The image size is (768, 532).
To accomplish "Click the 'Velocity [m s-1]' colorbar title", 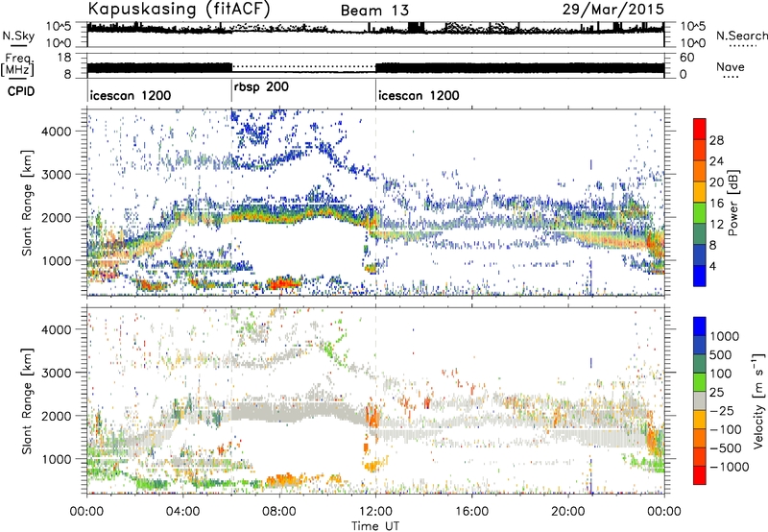I will (757, 400).
